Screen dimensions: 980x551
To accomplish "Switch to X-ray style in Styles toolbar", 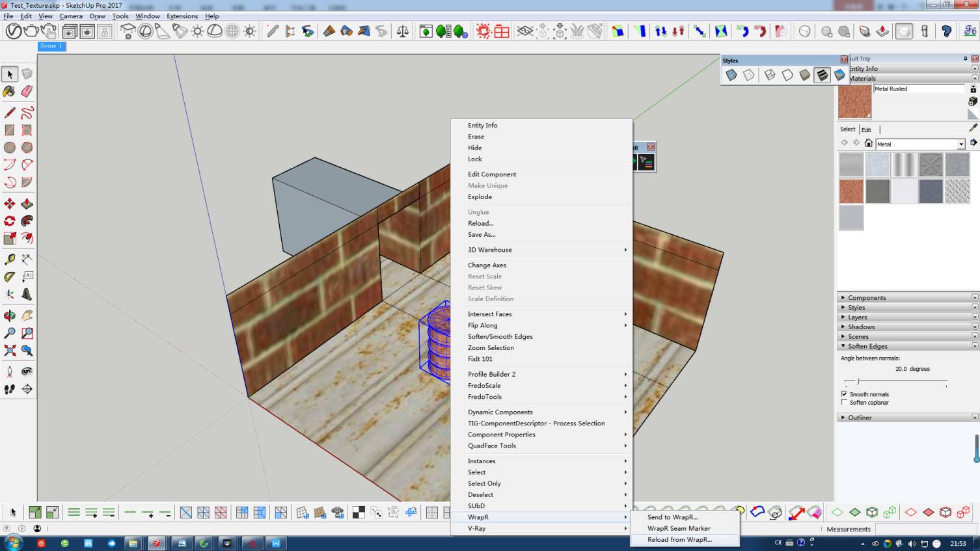I will [731, 75].
